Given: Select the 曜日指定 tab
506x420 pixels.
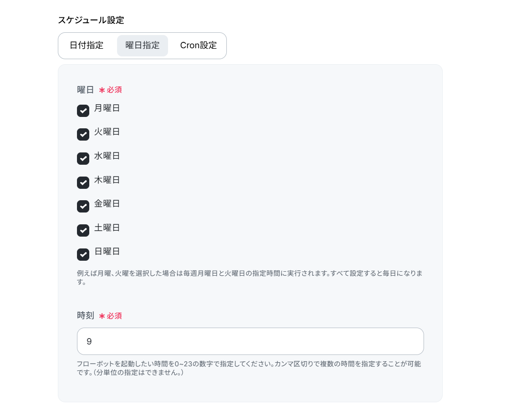Looking at the screenshot, I should pos(143,46).
